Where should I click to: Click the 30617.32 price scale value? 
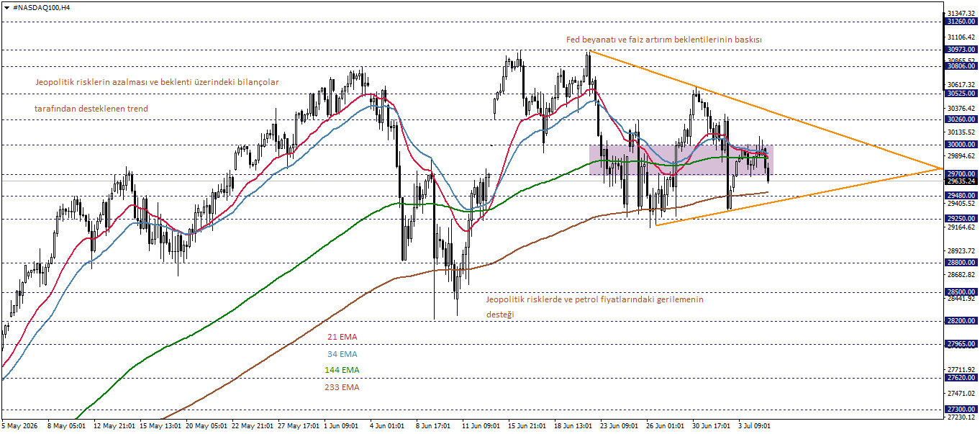pos(961,84)
